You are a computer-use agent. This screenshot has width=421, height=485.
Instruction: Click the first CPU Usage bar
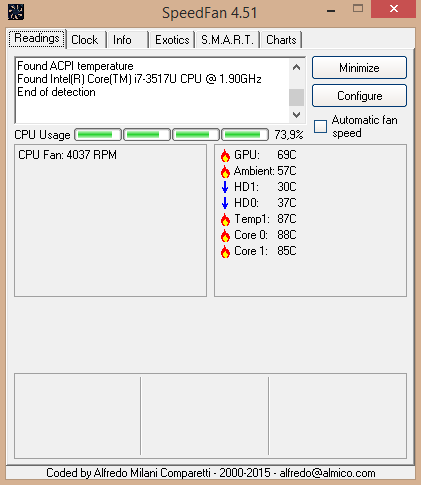tap(98, 135)
